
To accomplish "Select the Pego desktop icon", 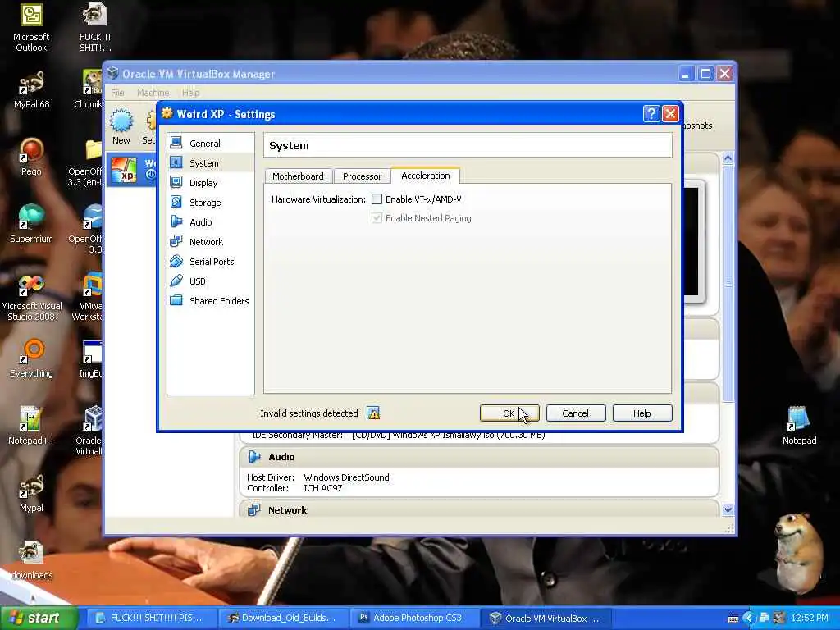I will 31,157.
